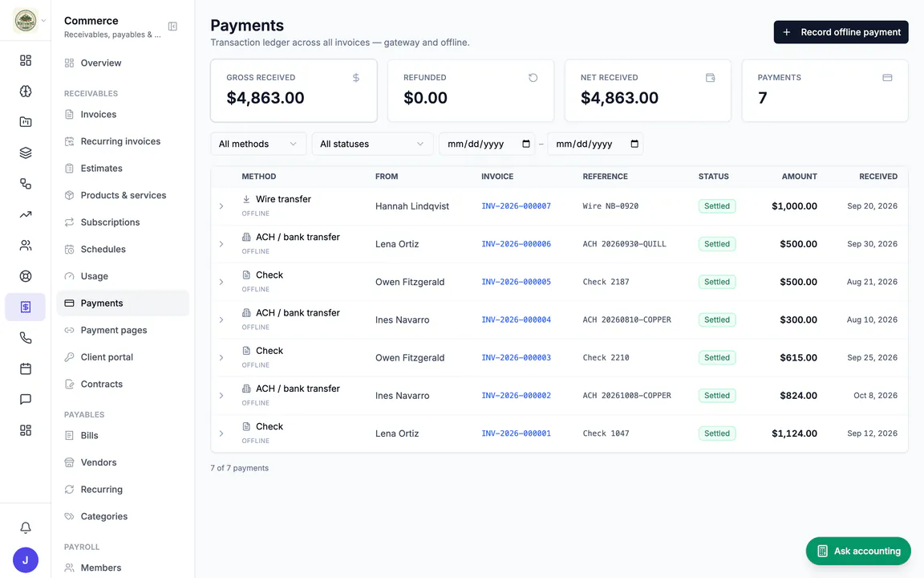Open the folder chart icon in left rail
Image resolution: width=924 pixels, height=578 pixels.
coord(26,122)
